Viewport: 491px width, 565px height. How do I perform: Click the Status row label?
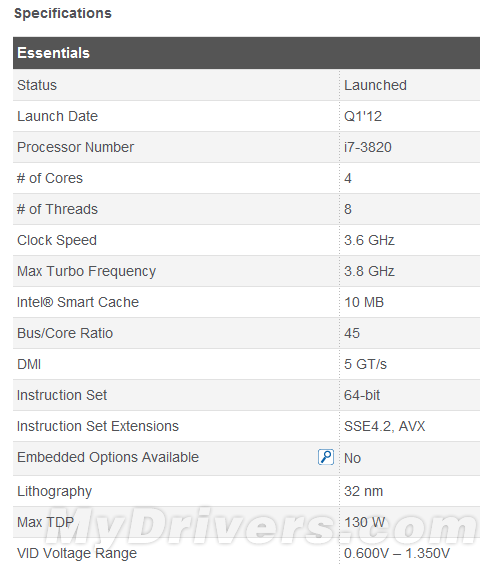point(37,85)
